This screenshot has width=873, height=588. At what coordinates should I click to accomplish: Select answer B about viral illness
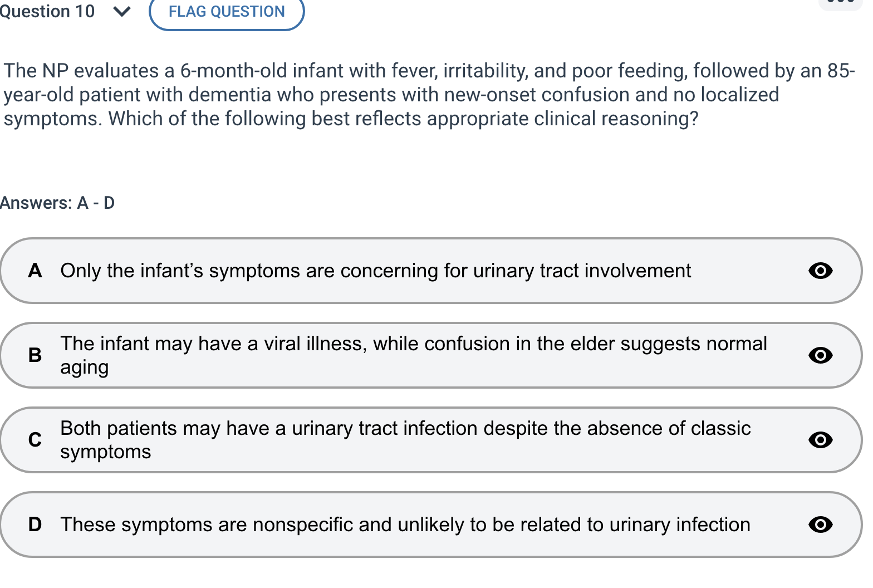pyautogui.click(x=413, y=344)
